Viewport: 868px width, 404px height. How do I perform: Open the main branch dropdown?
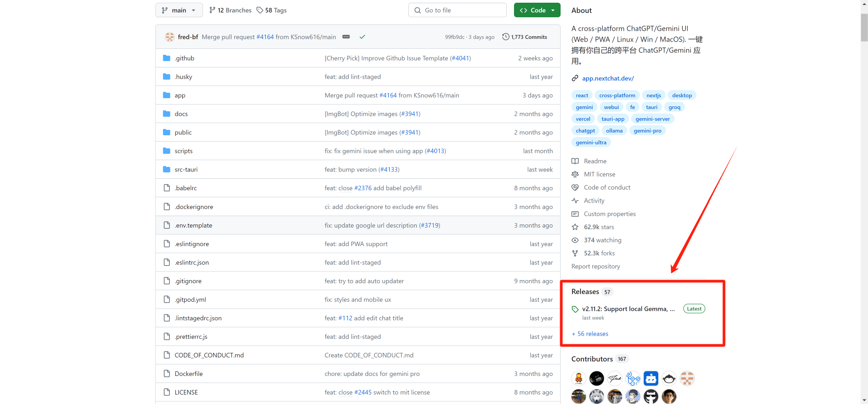(179, 10)
